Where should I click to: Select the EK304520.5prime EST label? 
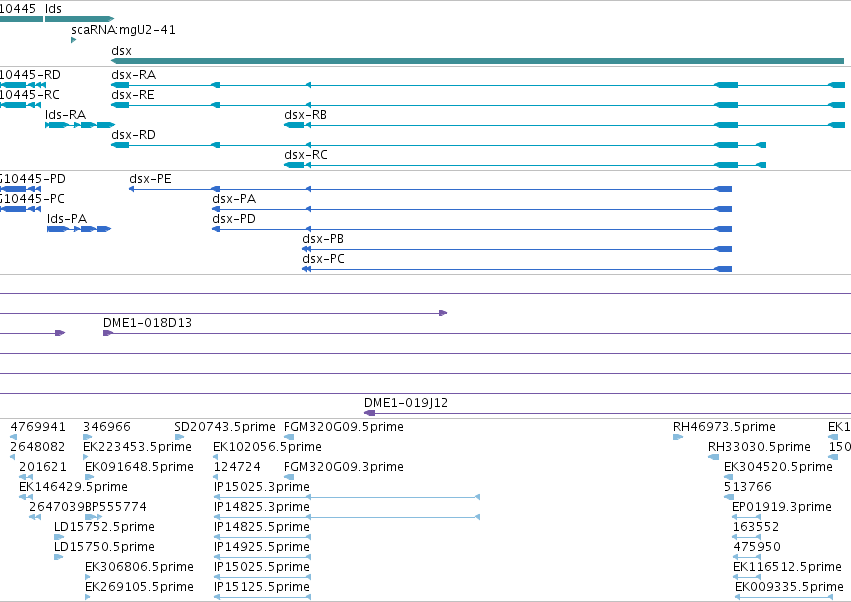778,467
